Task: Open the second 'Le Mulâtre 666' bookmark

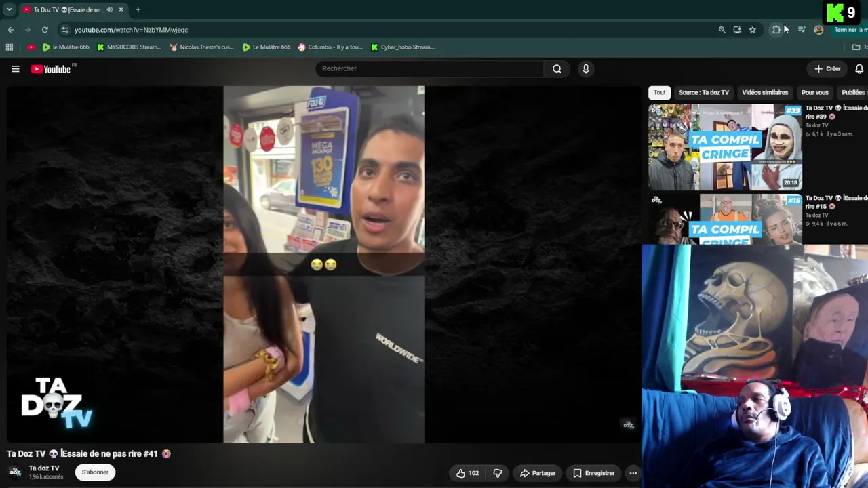Action: [266, 47]
